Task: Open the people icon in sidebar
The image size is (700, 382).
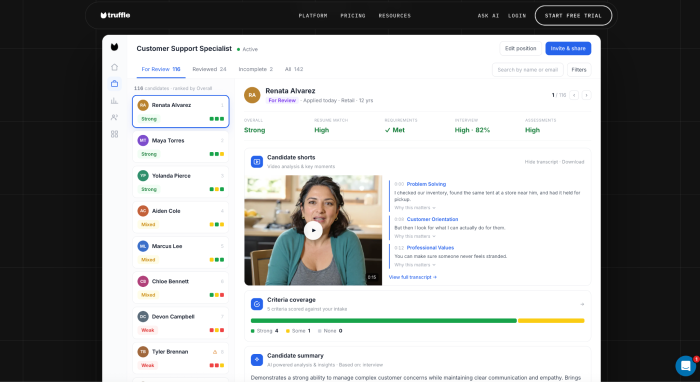Action: (114, 117)
